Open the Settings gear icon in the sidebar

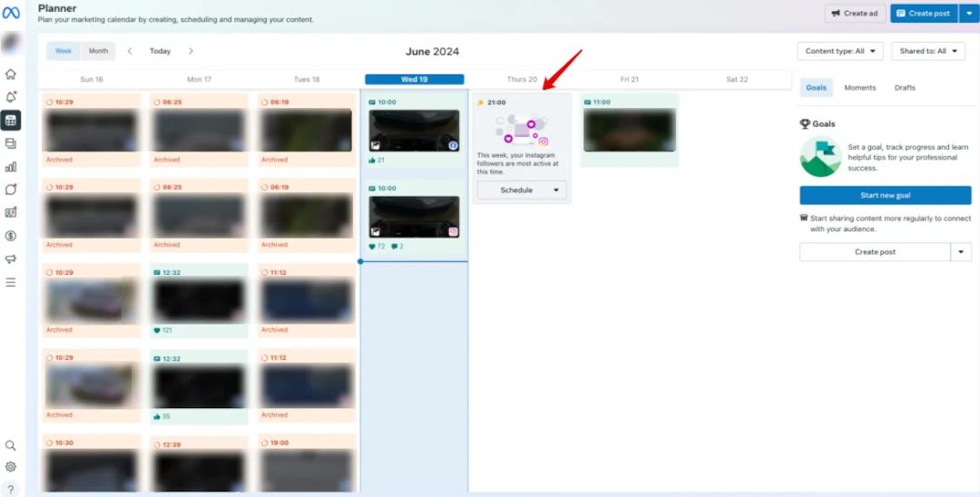click(x=11, y=467)
